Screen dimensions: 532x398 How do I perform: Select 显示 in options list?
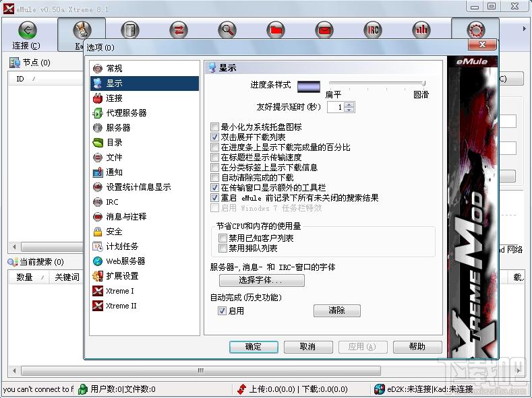coord(144,84)
